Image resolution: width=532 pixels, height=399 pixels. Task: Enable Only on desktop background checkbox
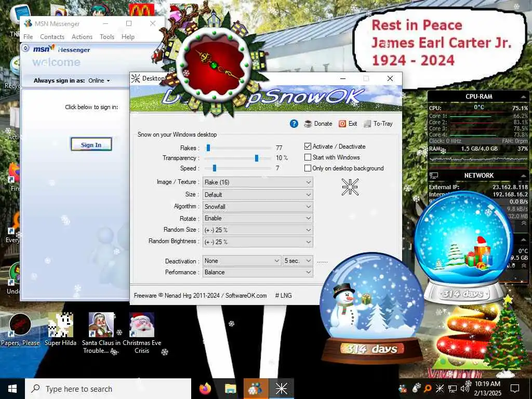pyautogui.click(x=308, y=168)
